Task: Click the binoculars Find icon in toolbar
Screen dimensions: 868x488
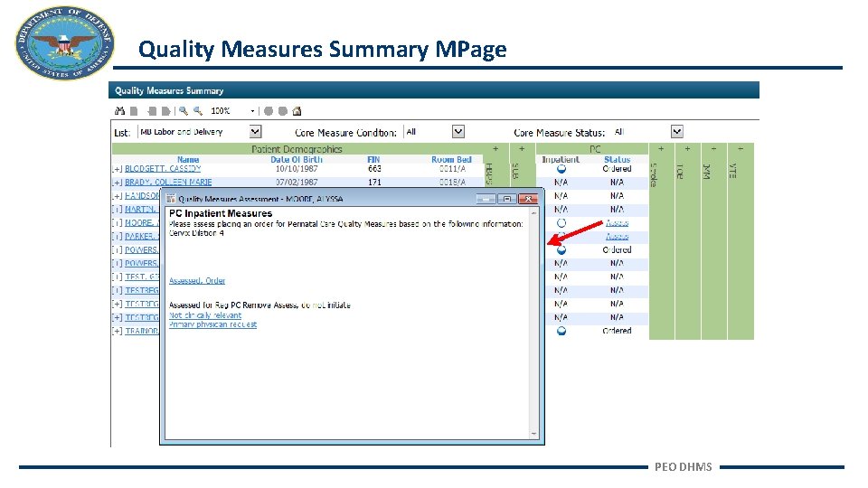Action: pyautogui.click(x=119, y=111)
